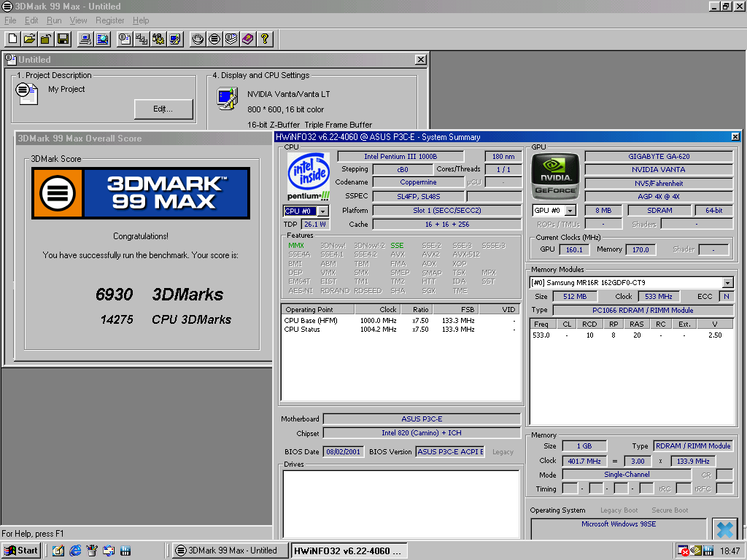Create a new project using the blank page icon
Viewport: 747px width, 560px height.
point(13,39)
